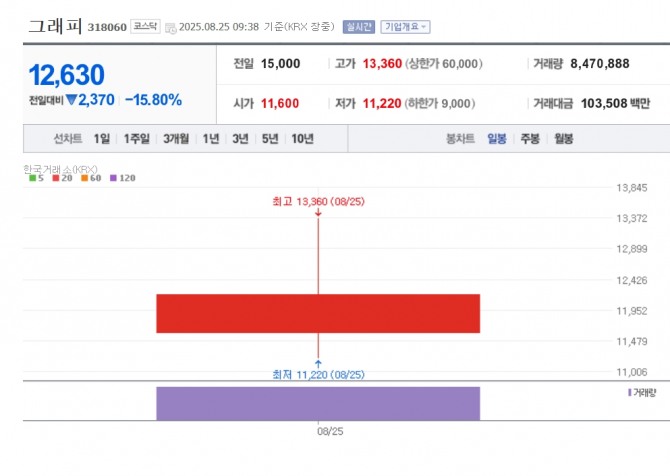Click the 전일 value 15,000
Screen dimensions: 670x476
(280, 64)
